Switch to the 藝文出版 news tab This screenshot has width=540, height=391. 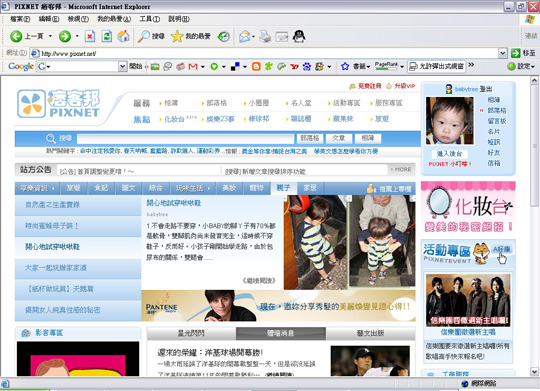[370, 333]
